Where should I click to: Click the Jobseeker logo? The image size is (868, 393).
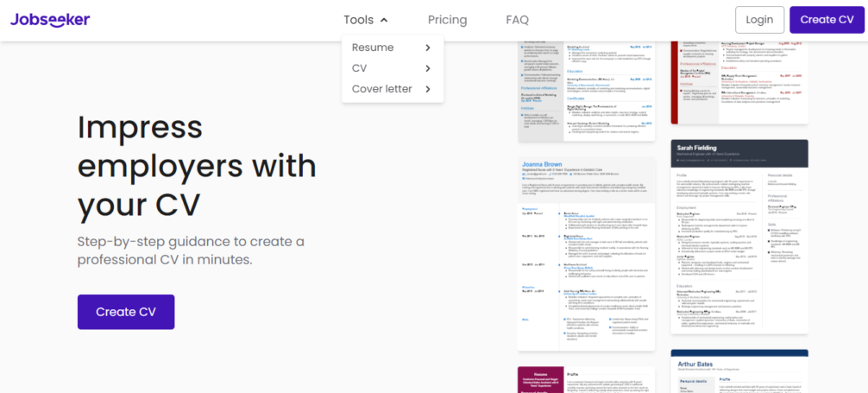tap(51, 20)
